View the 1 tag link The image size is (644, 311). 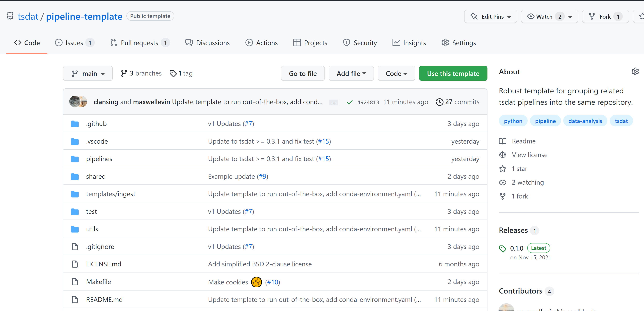tap(181, 73)
